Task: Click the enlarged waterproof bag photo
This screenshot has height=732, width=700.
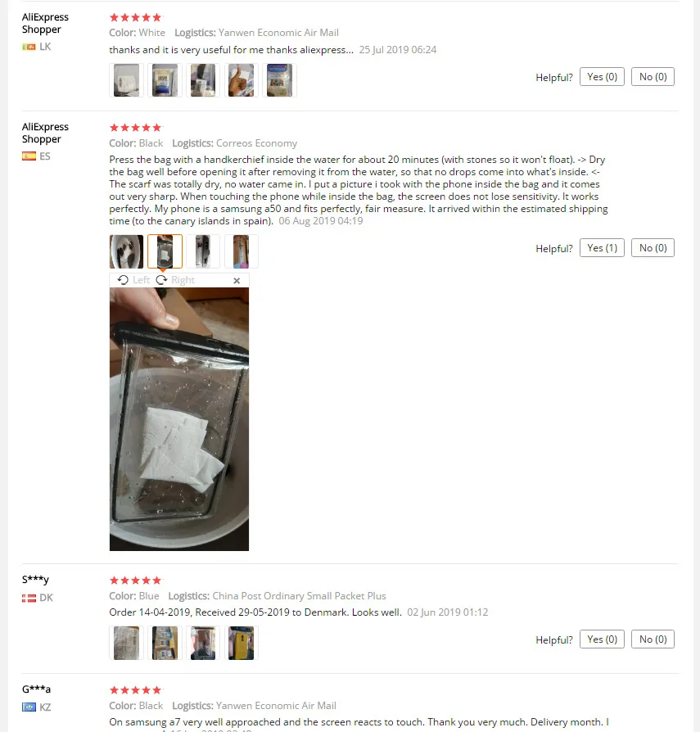Action: tap(179, 419)
